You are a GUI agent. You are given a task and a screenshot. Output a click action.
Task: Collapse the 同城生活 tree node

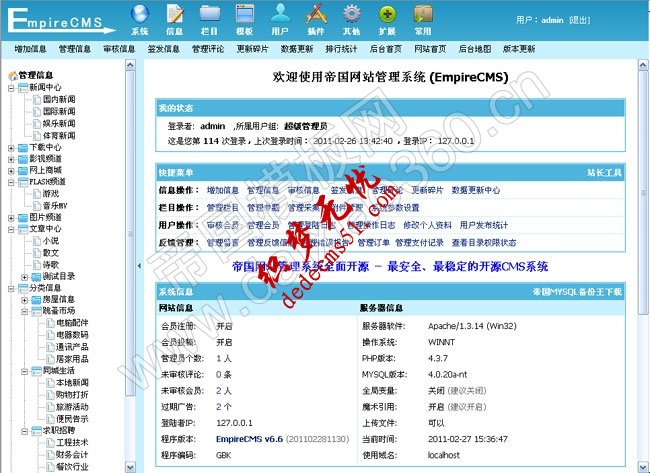click(24, 371)
